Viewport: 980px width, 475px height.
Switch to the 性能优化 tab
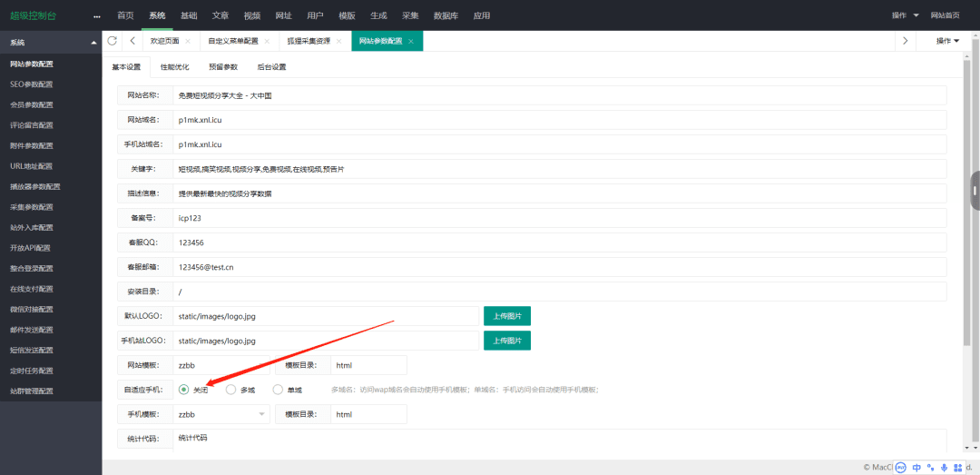point(175,67)
